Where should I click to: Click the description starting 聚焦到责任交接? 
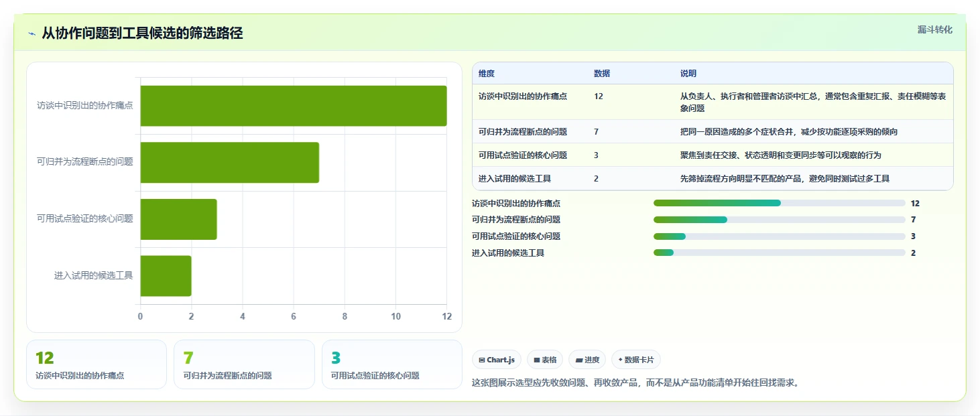click(781, 155)
